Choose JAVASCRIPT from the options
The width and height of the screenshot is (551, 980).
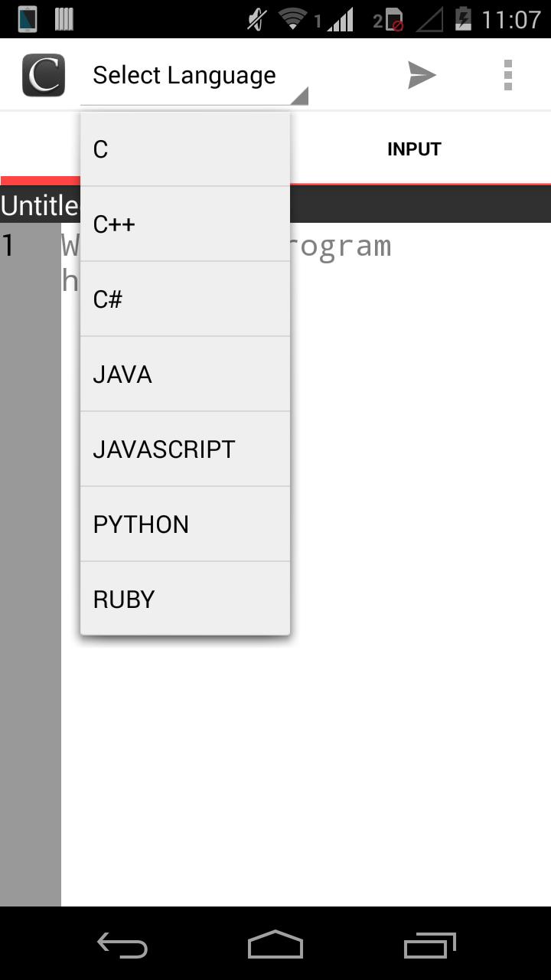coord(184,449)
